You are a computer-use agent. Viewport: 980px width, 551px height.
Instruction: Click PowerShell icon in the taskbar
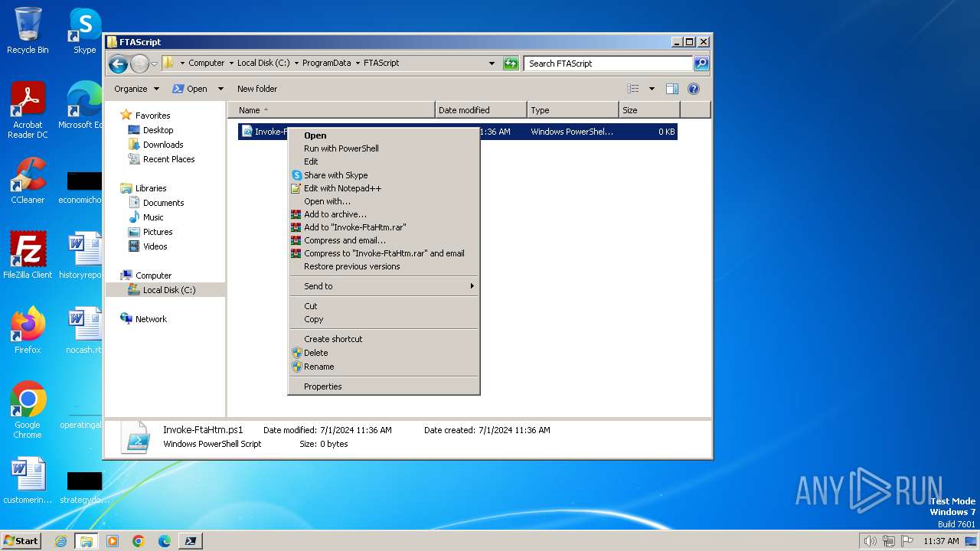coord(191,541)
